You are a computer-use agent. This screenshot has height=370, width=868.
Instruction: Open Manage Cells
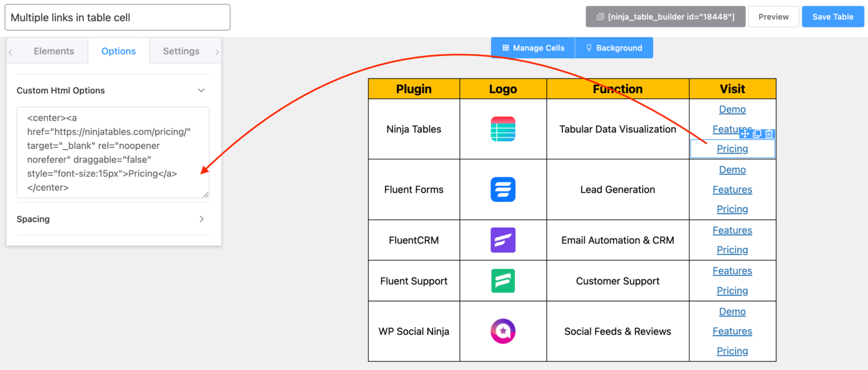pyautogui.click(x=533, y=48)
